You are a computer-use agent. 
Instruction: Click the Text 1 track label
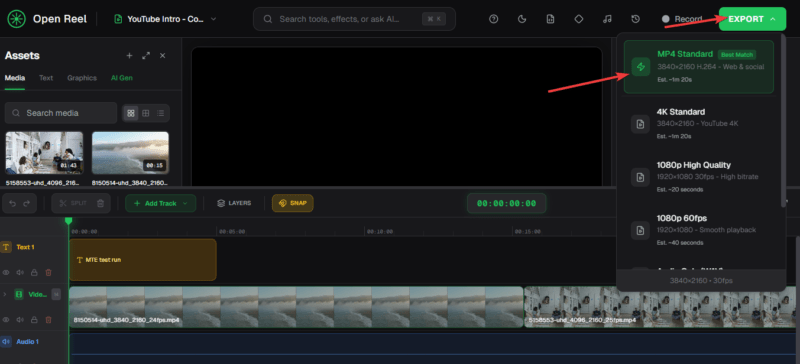pyautogui.click(x=25, y=247)
